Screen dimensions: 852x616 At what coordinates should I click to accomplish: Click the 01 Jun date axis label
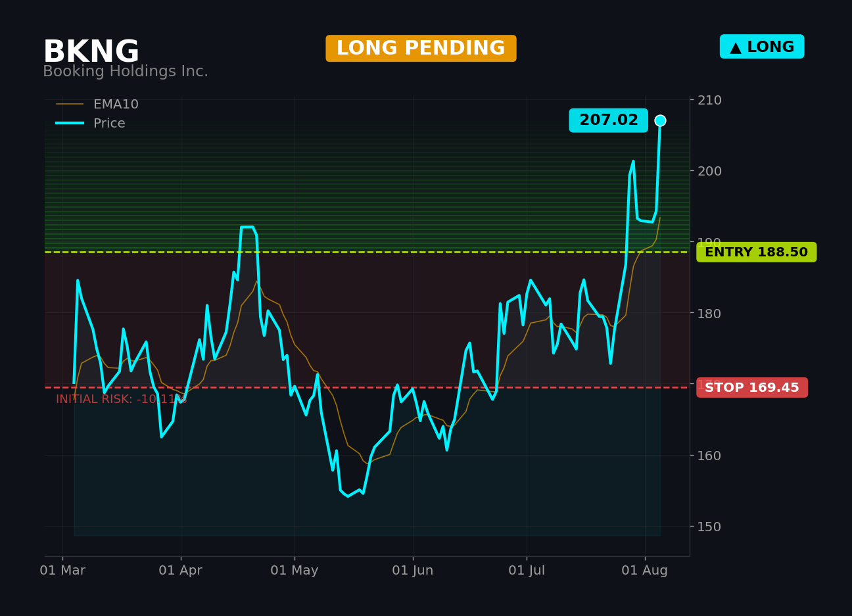pyautogui.click(x=413, y=571)
